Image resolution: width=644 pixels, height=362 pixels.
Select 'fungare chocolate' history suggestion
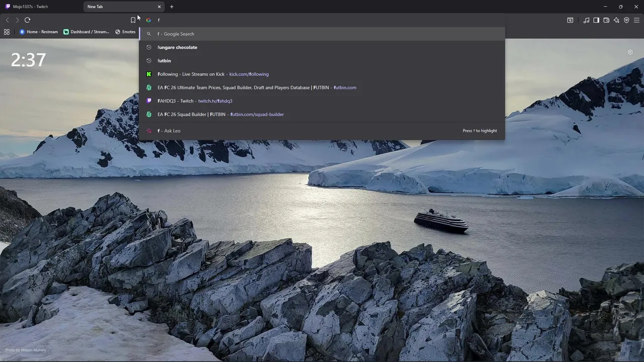click(322, 47)
